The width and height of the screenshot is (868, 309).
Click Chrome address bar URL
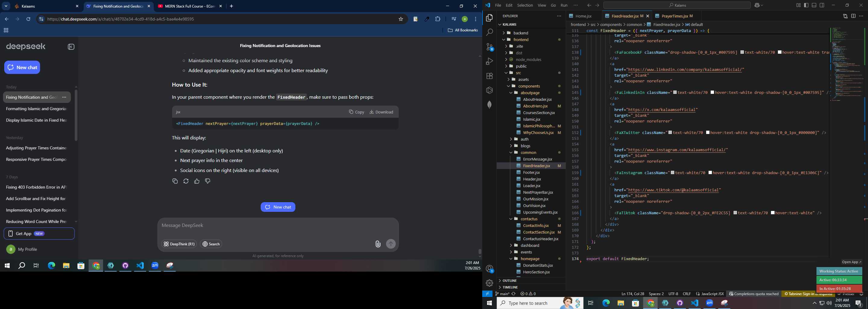121,19
